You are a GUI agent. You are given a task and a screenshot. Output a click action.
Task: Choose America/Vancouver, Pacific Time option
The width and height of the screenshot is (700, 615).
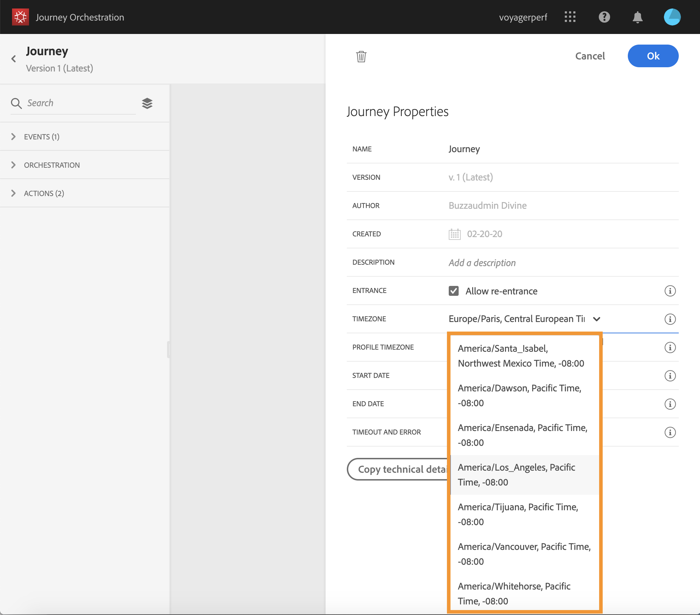coord(524,554)
